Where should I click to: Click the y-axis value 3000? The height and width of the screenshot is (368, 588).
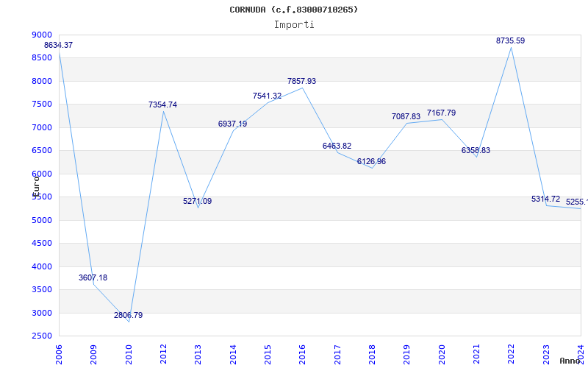(x=42, y=313)
